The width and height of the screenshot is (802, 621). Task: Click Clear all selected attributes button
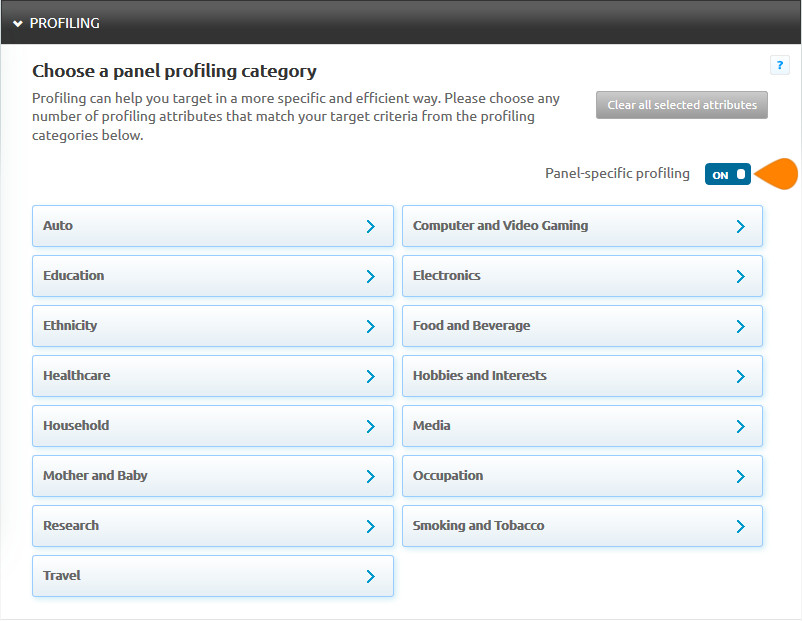[681, 105]
